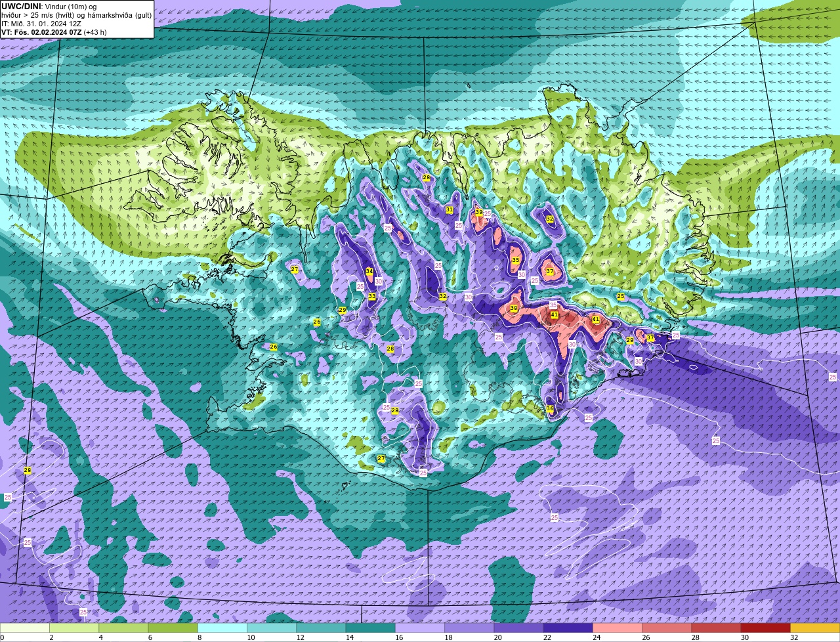The height and width of the screenshot is (642, 840).
Task: Click the yellow '31' peak gust label
Action: (450, 210)
